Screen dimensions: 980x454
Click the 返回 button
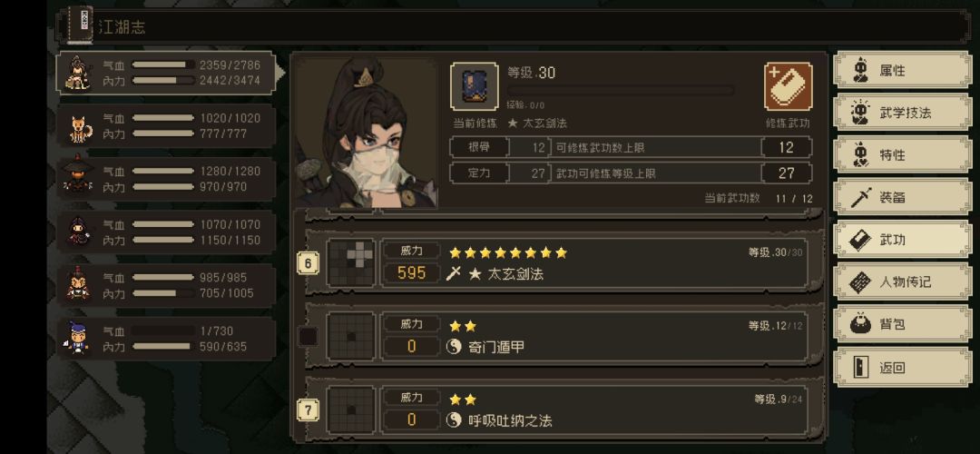tap(903, 367)
